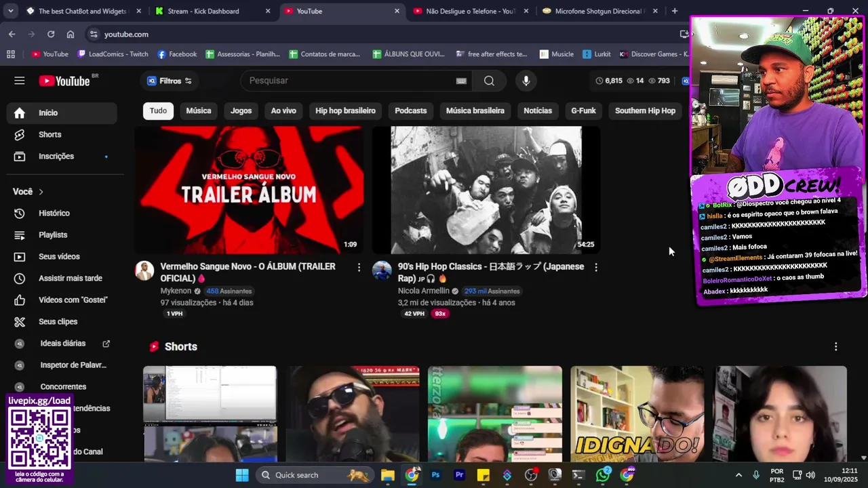Click the YouTube logo
This screenshot has width=868, height=488.
click(64, 81)
